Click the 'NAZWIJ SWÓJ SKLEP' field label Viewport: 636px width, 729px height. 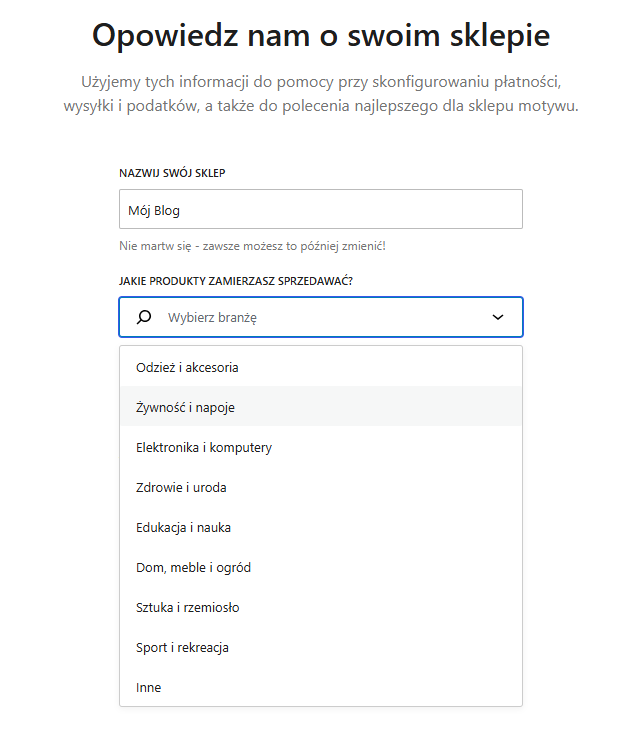click(172, 173)
